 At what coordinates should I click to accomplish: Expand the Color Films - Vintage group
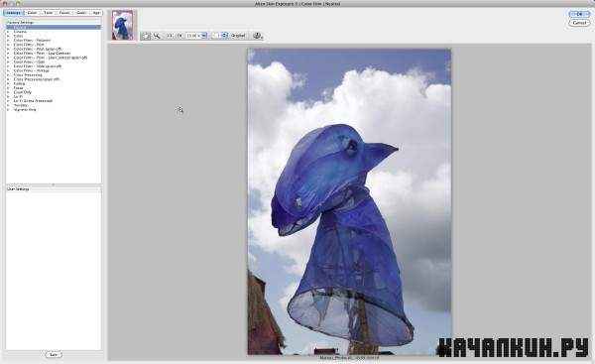8,70
